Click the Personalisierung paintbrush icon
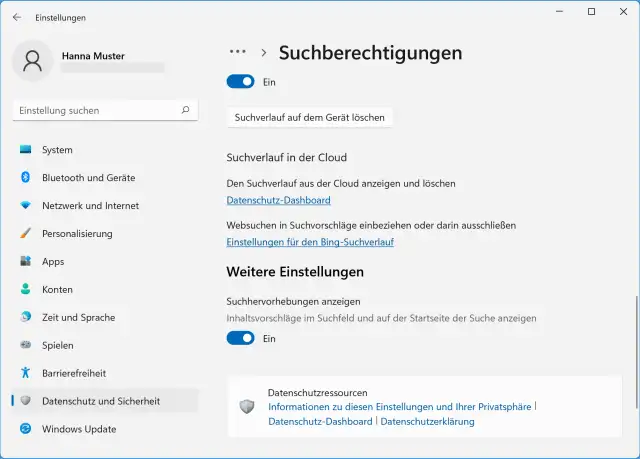The height and width of the screenshot is (459, 640). (x=26, y=234)
